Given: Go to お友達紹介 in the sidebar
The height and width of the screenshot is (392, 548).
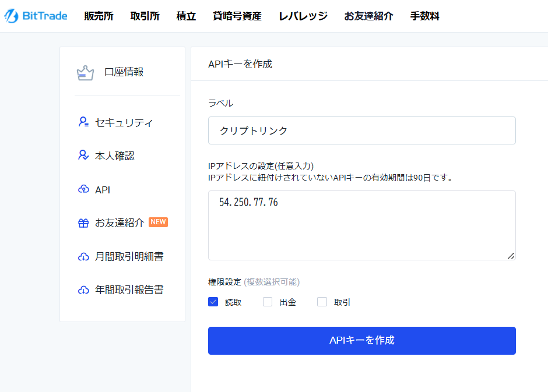Looking at the screenshot, I should [x=120, y=223].
